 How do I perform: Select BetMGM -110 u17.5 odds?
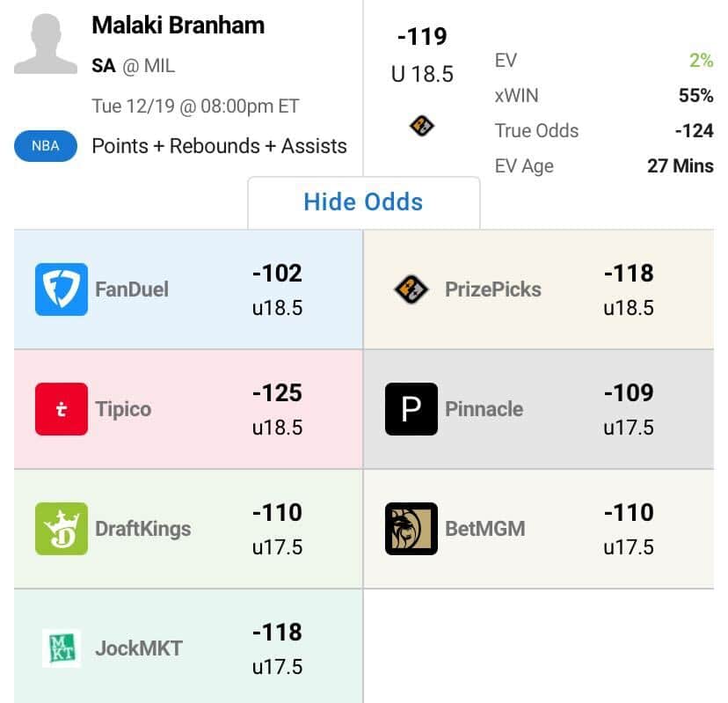[628, 529]
